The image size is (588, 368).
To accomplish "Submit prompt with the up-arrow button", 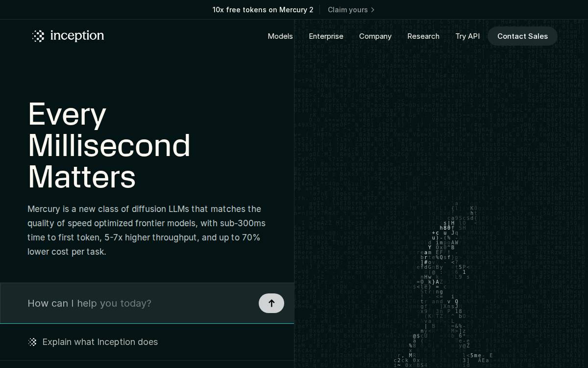I will click(271, 303).
